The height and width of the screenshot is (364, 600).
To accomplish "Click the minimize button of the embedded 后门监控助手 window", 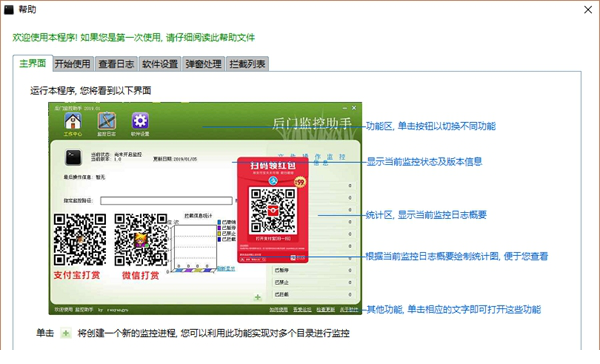I will click(x=344, y=108).
